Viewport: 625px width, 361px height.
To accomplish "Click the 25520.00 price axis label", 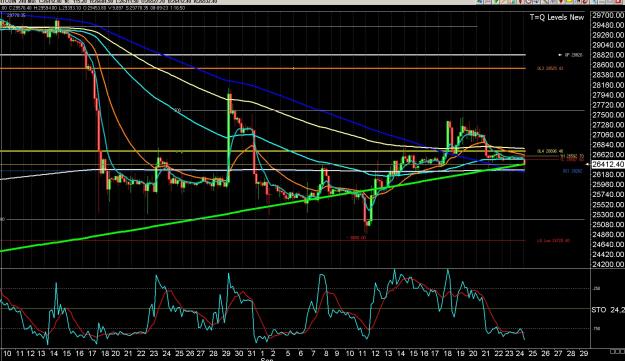I will [608, 204].
